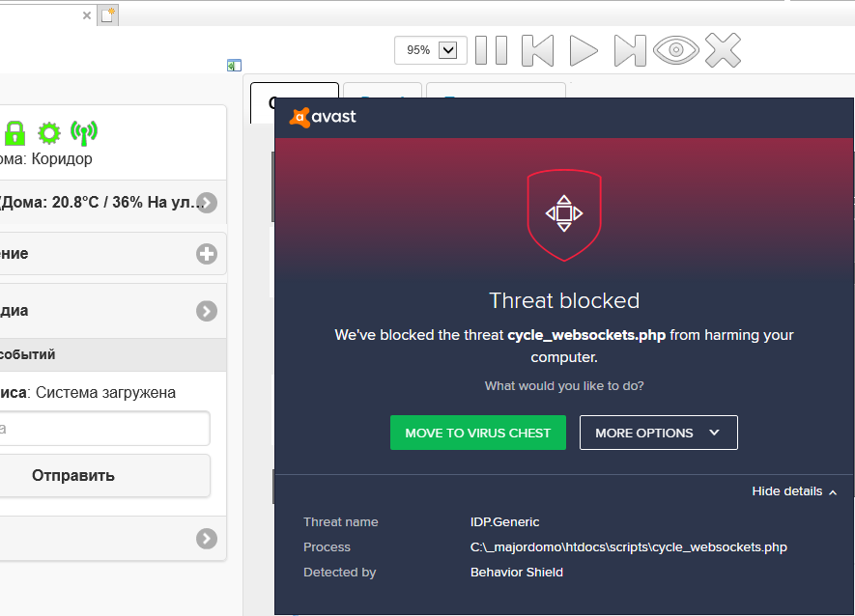The image size is (855, 616).
Task: Click Move to Virus Chest button
Action: [477, 433]
